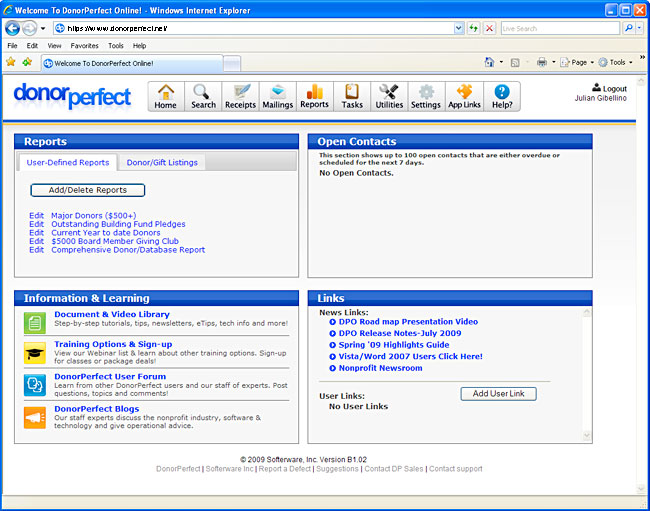This screenshot has height=511, width=650.
Task: Open the Utilities tools icon
Action: [389, 97]
